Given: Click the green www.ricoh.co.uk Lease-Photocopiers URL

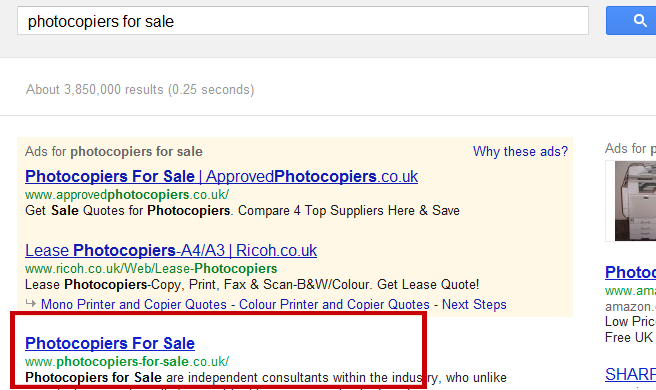Looking at the screenshot, I should coord(151,268).
